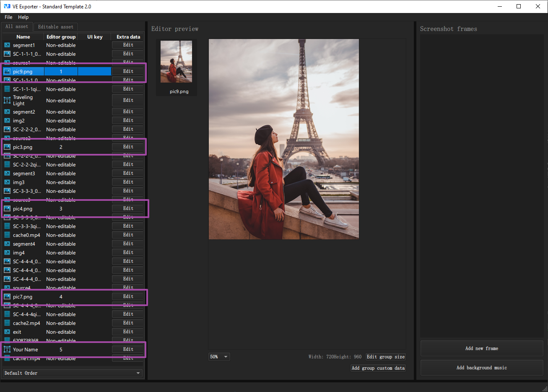Click the icon next to img2
The height and width of the screenshot is (392, 548).
(7, 121)
